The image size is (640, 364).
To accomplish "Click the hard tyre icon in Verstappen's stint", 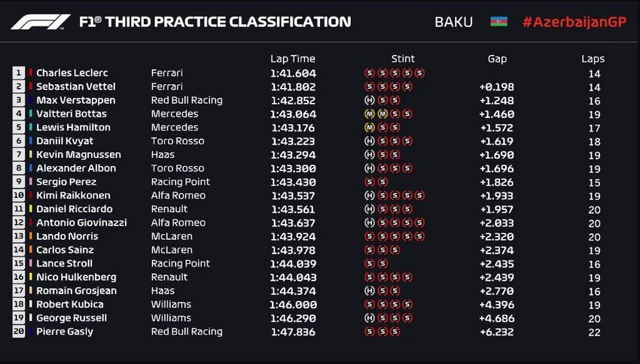I will click(369, 100).
